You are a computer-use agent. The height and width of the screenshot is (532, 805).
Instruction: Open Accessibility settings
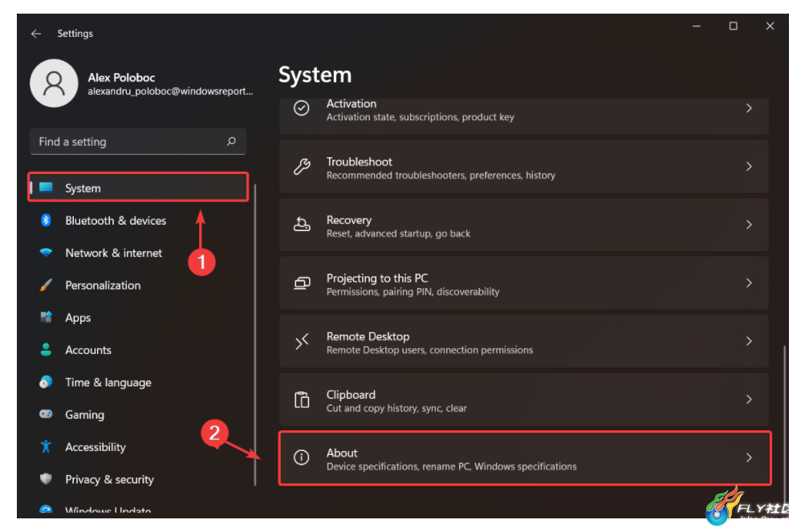click(x=138, y=447)
